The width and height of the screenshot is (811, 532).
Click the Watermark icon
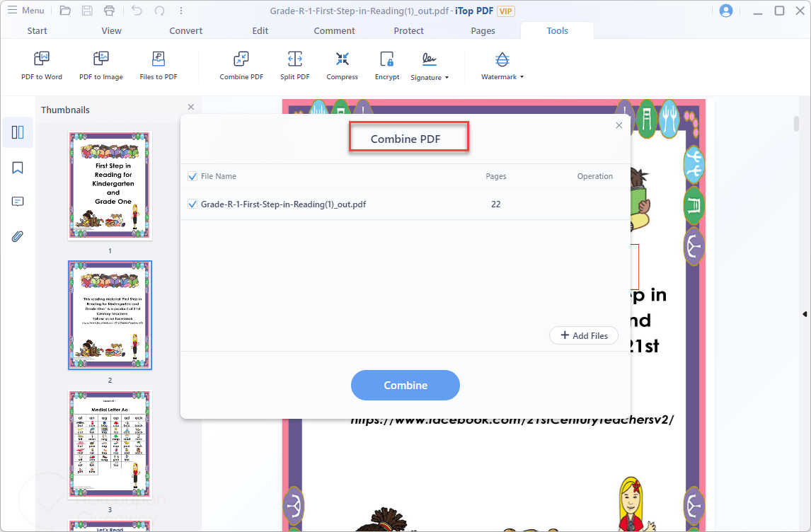point(502,60)
